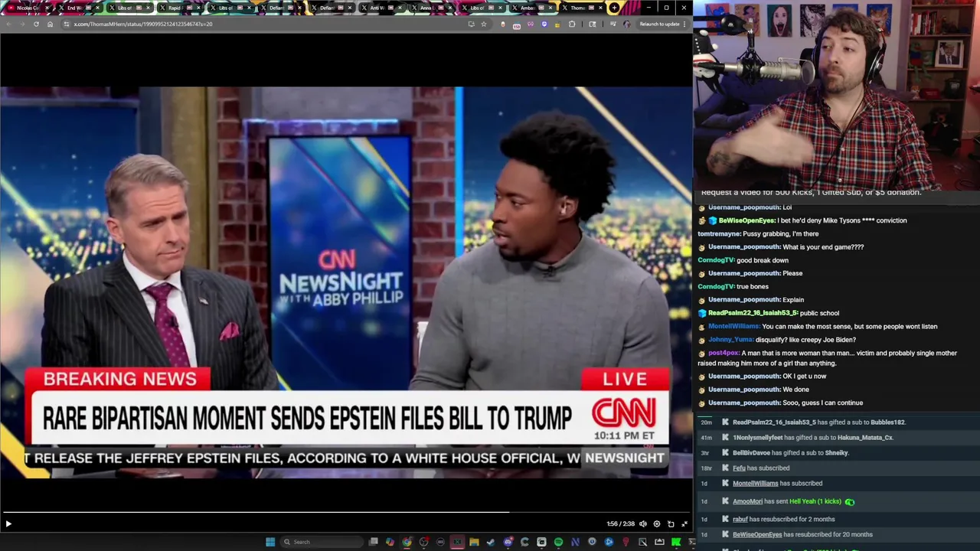The width and height of the screenshot is (980, 551).
Task: Open ReadPsalm22_16_Isaiah53_5 chat username
Action: coord(753,313)
